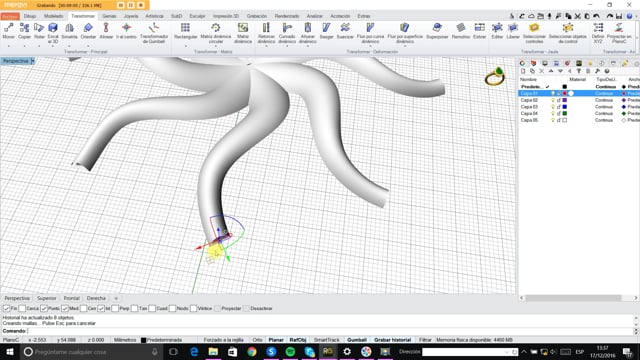Toggle the Med object snap checkbox

tap(65, 309)
